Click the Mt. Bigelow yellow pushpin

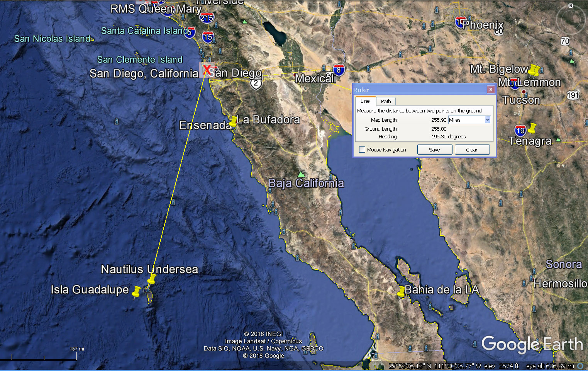click(x=534, y=70)
